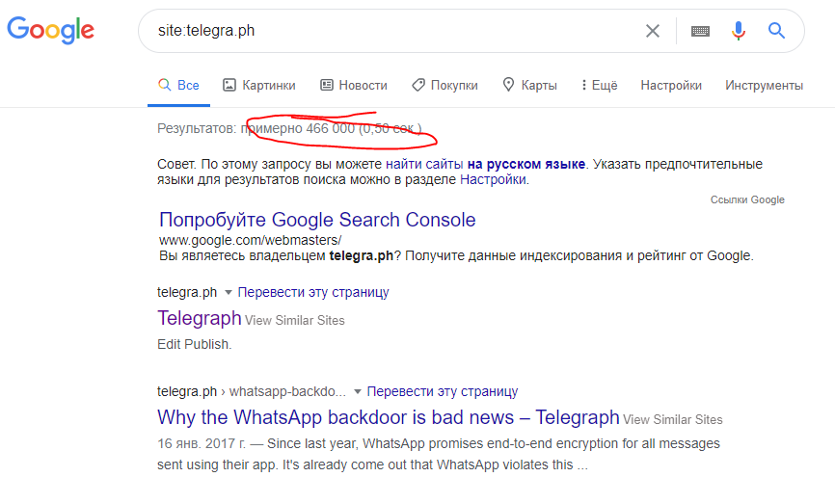Click the telegra.ph › whatsapp-backdo... breadcrumb
The image size is (835, 504).
252,391
